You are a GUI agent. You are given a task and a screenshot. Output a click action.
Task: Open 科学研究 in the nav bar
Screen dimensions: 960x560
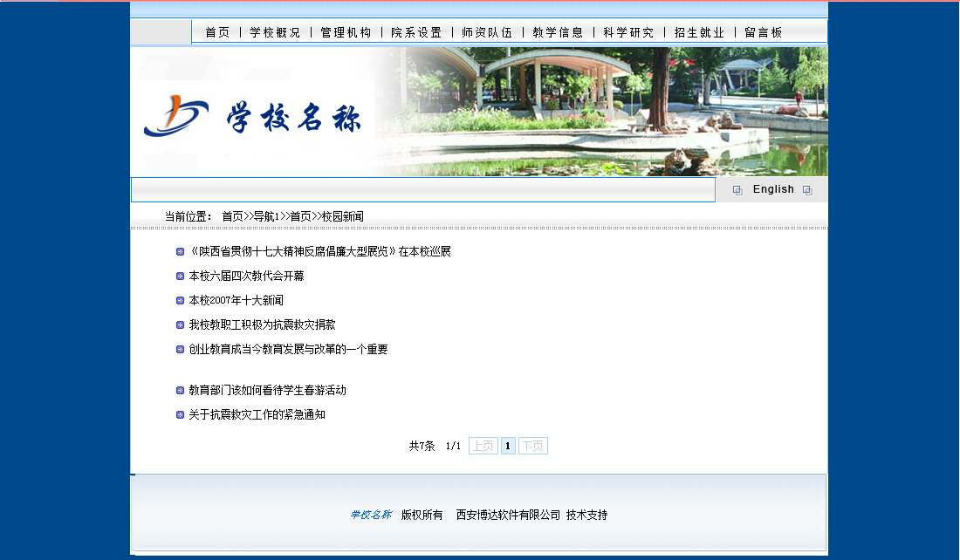pyautogui.click(x=628, y=32)
